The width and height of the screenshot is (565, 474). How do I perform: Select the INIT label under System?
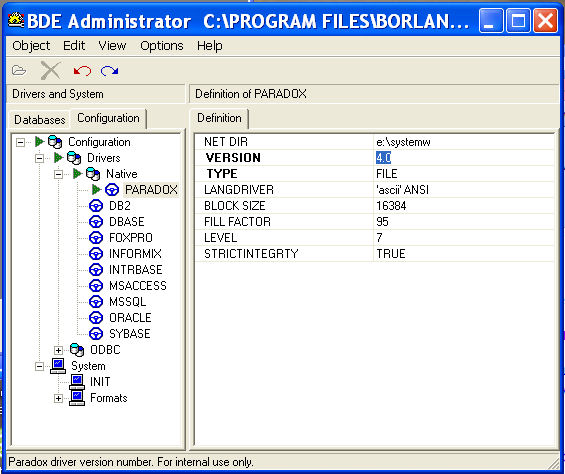pyautogui.click(x=100, y=382)
